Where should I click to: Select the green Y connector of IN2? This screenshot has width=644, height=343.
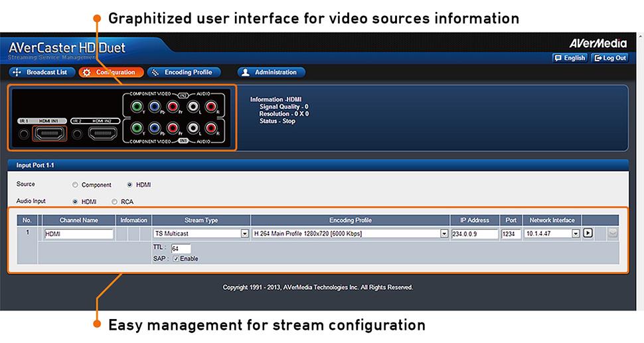point(137,106)
